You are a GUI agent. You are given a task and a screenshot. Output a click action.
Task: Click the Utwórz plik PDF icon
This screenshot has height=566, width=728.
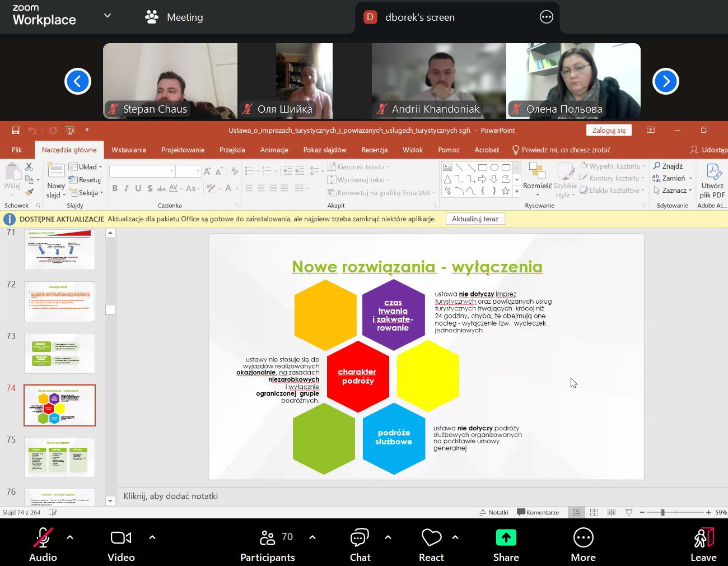(x=713, y=172)
